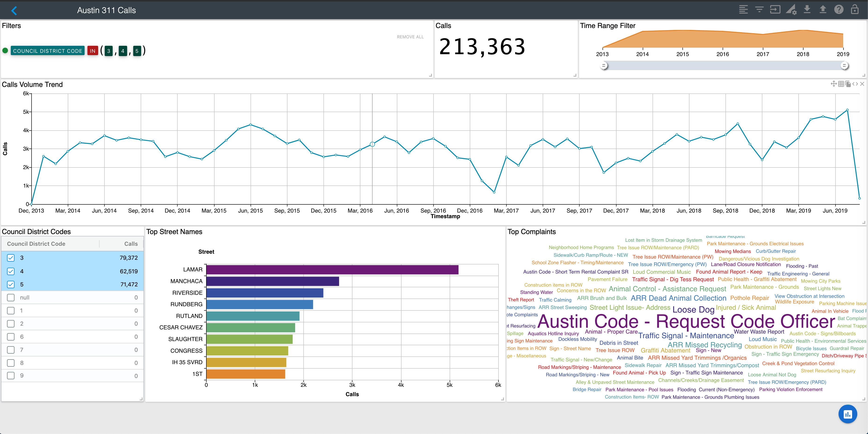This screenshot has width=868, height=434.
Task: Open the code brackets icon on Calls Volume Trend
Action: click(855, 84)
